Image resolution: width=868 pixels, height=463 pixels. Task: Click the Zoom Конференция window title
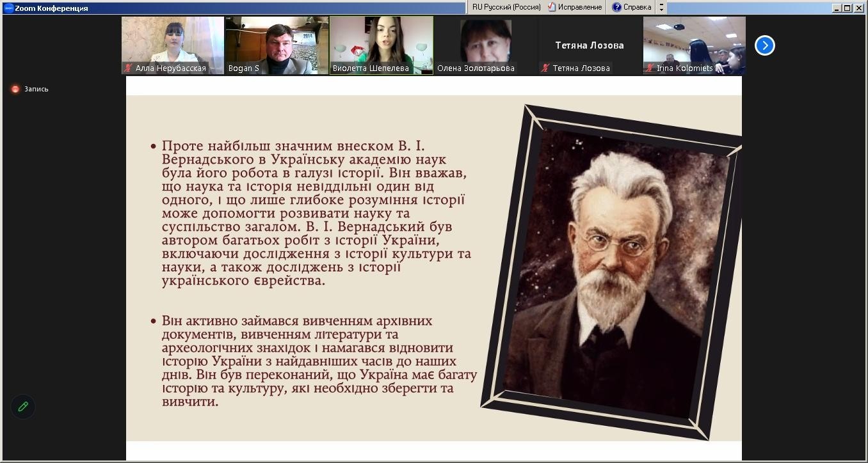[52, 8]
